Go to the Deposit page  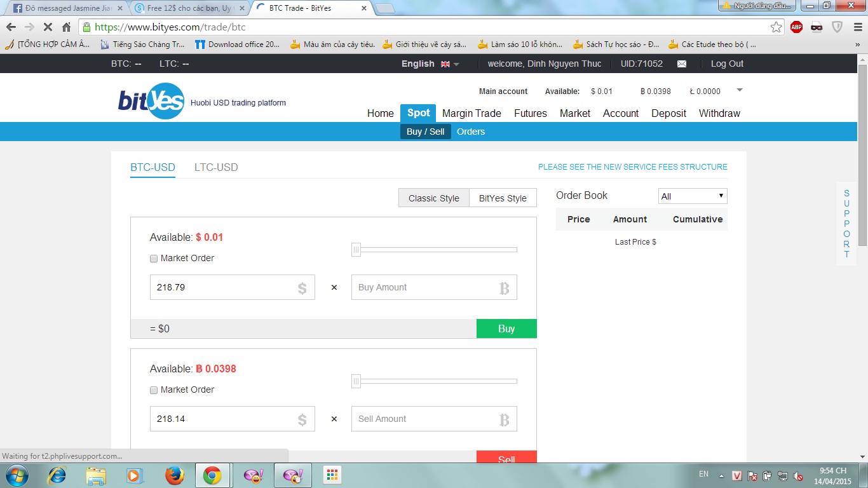(669, 113)
